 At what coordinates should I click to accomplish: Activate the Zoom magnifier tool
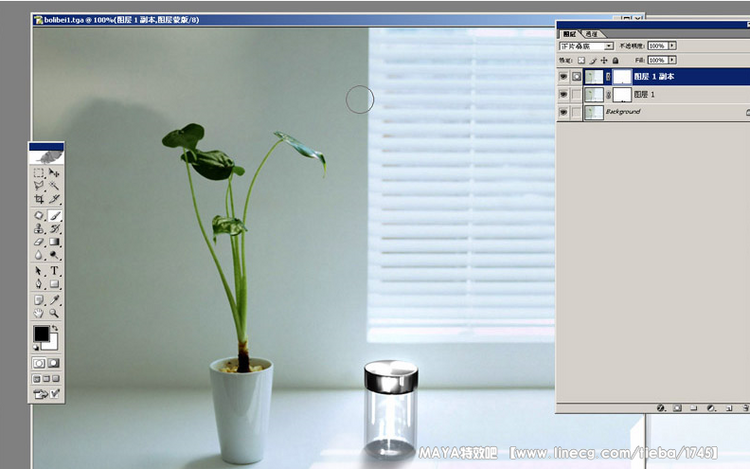pos(55,313)
